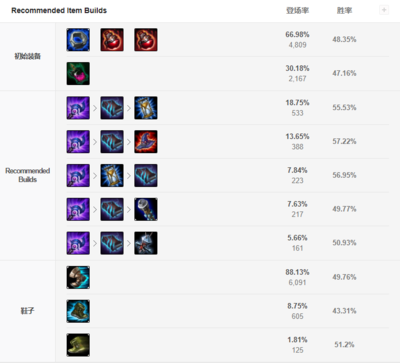The image size is (400, 363).
Task: Click the Doran's Ring starting item icon
Action: click(78, 40)
